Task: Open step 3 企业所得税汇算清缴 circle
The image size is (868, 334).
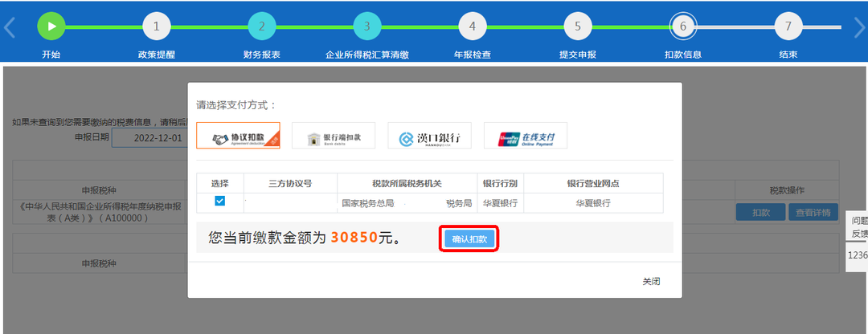Action: [366, 26]
